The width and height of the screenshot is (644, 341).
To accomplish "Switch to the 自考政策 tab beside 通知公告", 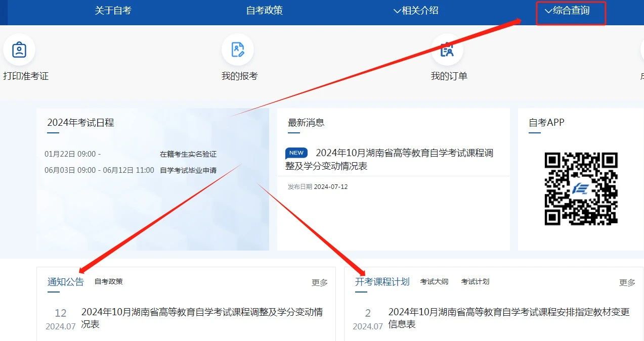I will (x=107, y=281).
